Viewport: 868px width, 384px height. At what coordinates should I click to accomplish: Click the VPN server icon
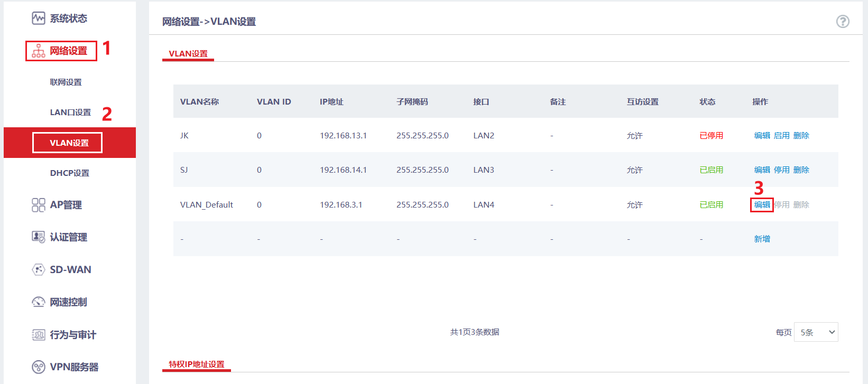pos(39,367)
